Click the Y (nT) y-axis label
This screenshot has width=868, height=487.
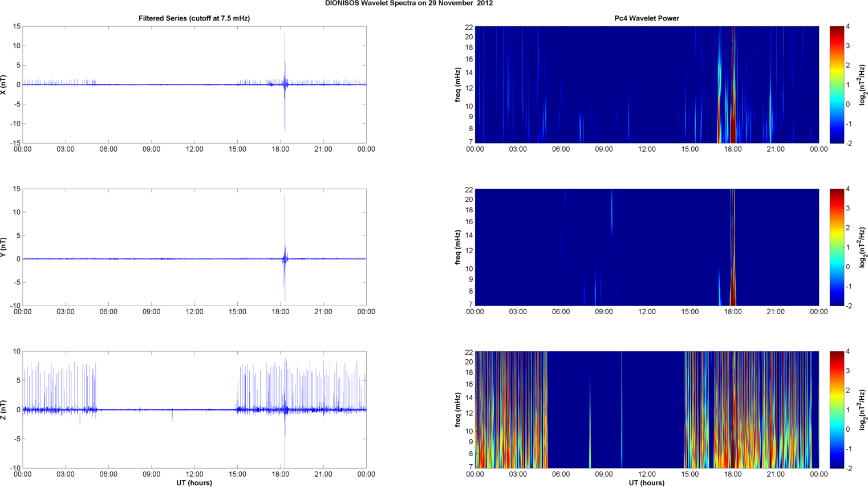[4, 247]
